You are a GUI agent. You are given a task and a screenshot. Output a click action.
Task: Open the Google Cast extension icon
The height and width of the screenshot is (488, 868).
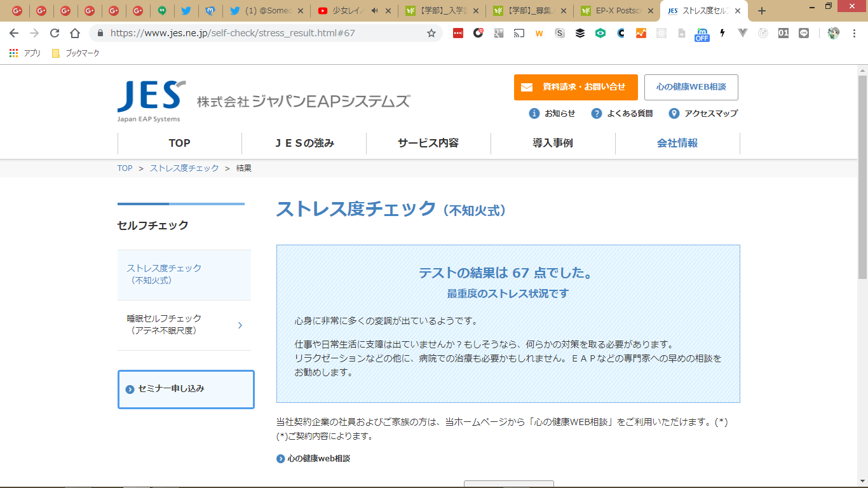pos(519,33)
